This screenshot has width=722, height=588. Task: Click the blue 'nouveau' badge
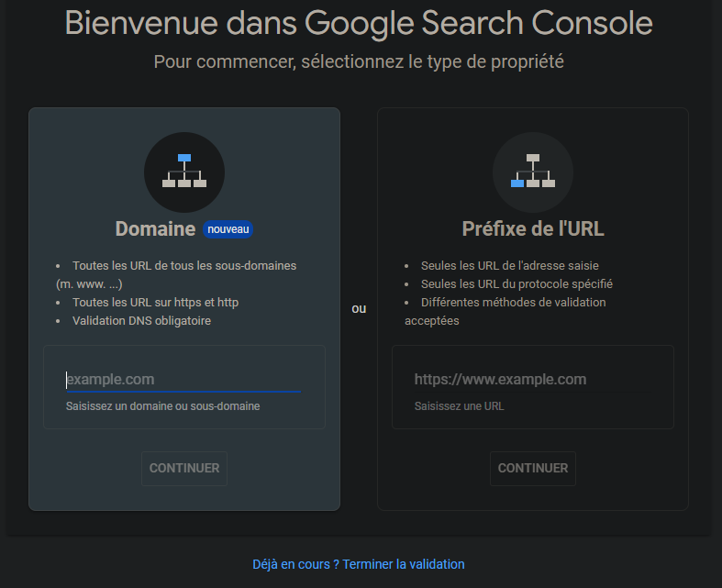228,229
